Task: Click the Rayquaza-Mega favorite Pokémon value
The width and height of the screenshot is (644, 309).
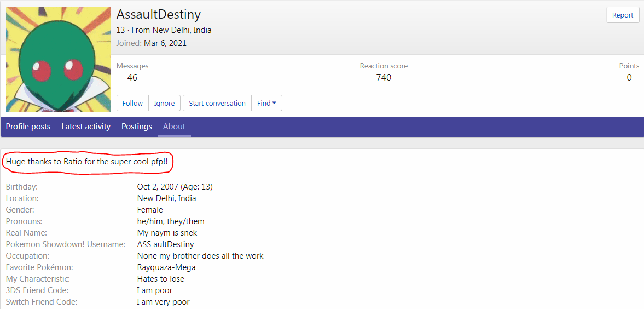Action: 166,267
